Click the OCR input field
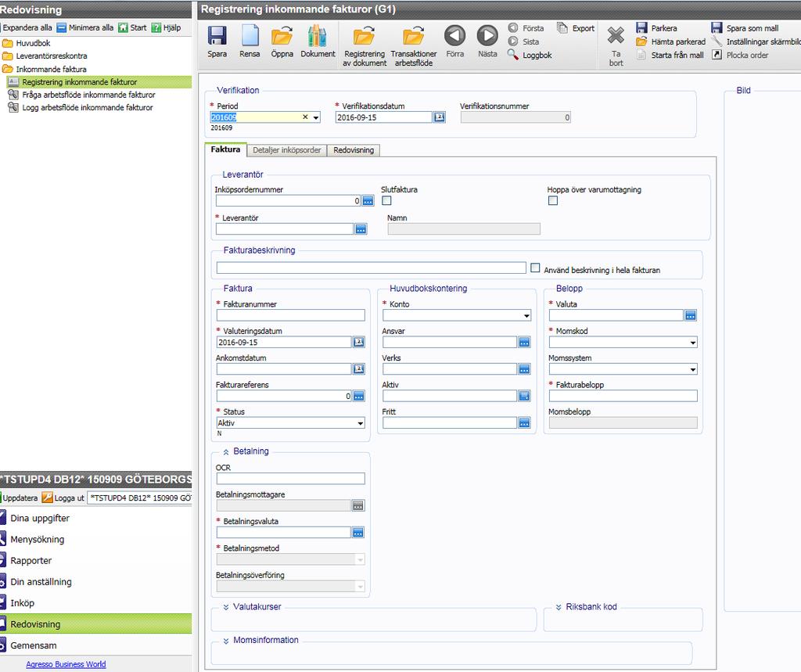 pyautogui.click(x=291, y=479)
